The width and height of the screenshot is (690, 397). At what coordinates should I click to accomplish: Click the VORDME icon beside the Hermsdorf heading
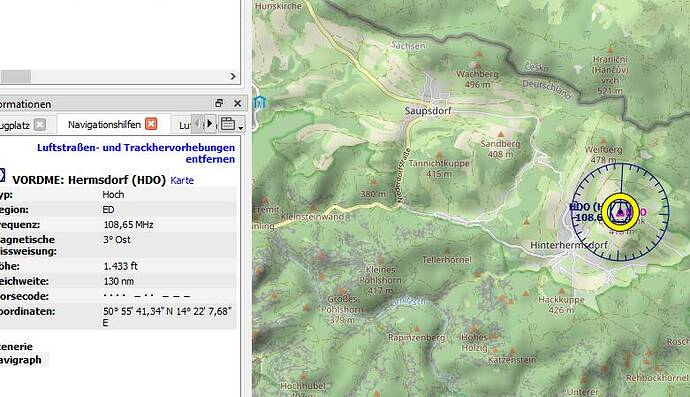click(2, 175)
